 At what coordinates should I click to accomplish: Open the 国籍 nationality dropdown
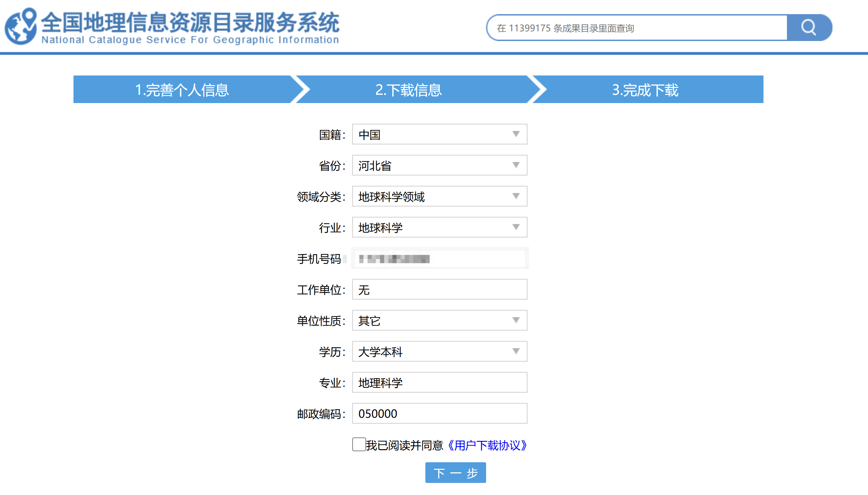439,134
